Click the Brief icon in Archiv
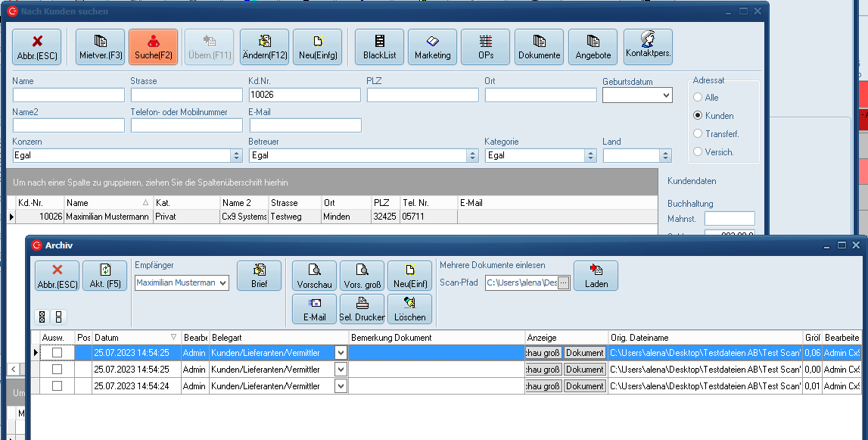This screenshot has width=868, height=440. coord(259,276)
